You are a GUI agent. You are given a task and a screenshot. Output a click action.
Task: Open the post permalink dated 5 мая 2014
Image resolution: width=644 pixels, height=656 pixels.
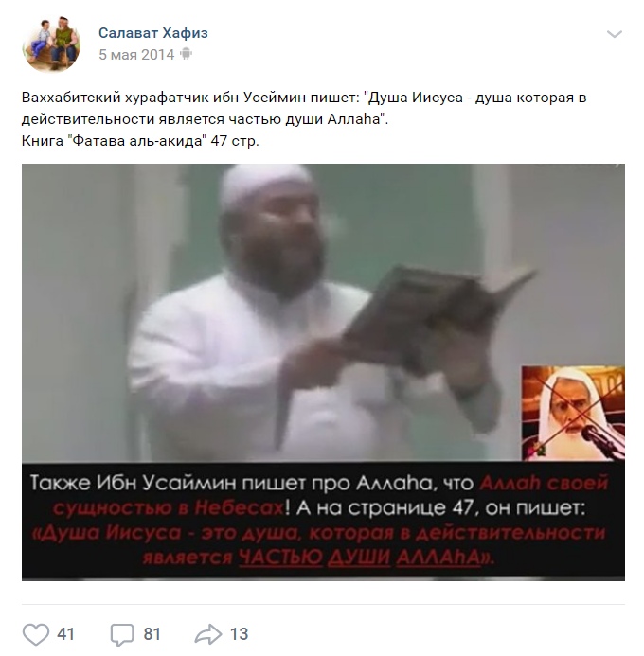coord(136,54)
